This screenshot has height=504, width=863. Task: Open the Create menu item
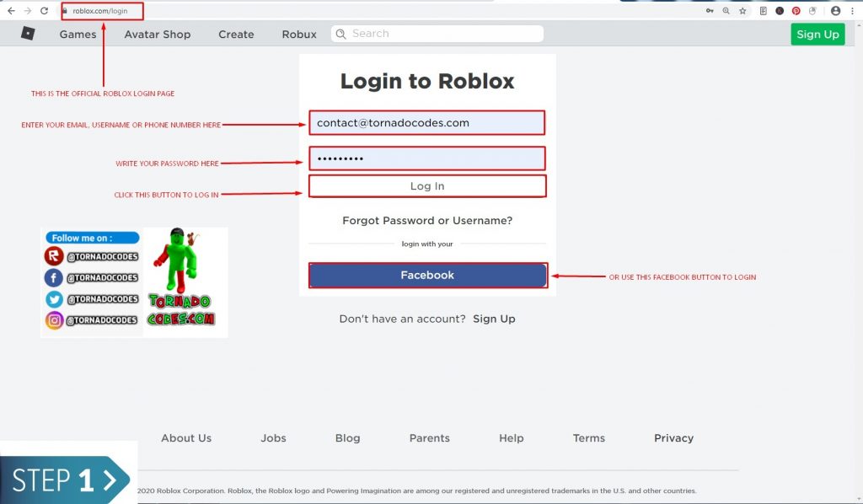(236, 34)
